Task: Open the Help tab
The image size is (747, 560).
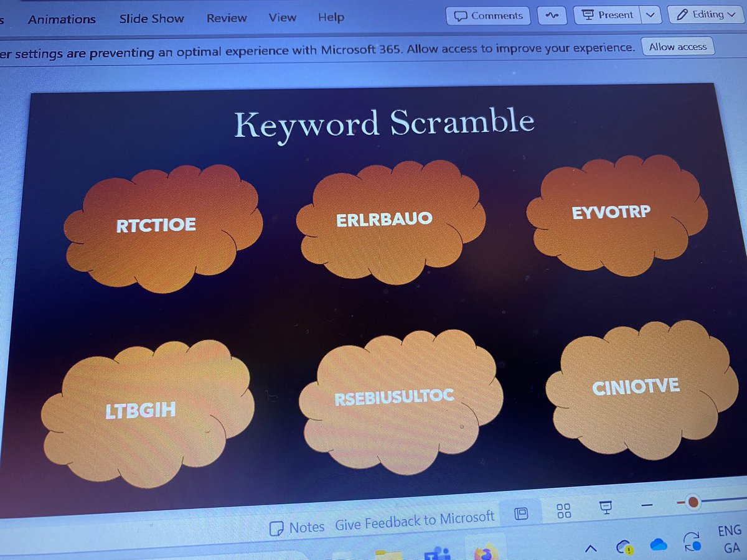Action: 331,17
